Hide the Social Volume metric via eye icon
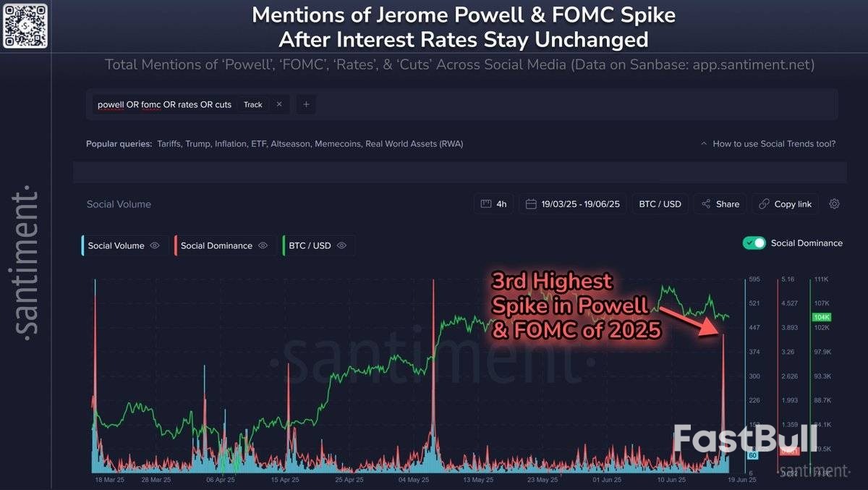This screenshot has width=868, height=490. [x=155, y=245]
